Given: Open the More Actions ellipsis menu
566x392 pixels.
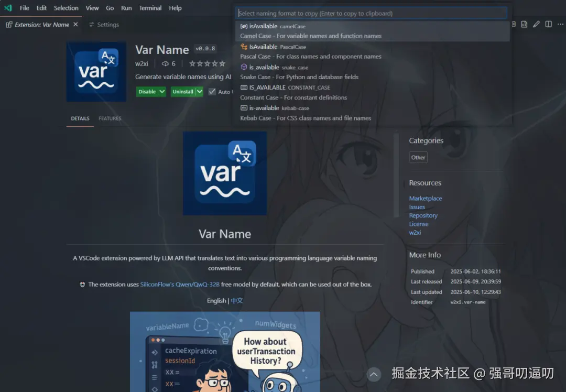Looking at the screenshot, I should pos(560,24).
